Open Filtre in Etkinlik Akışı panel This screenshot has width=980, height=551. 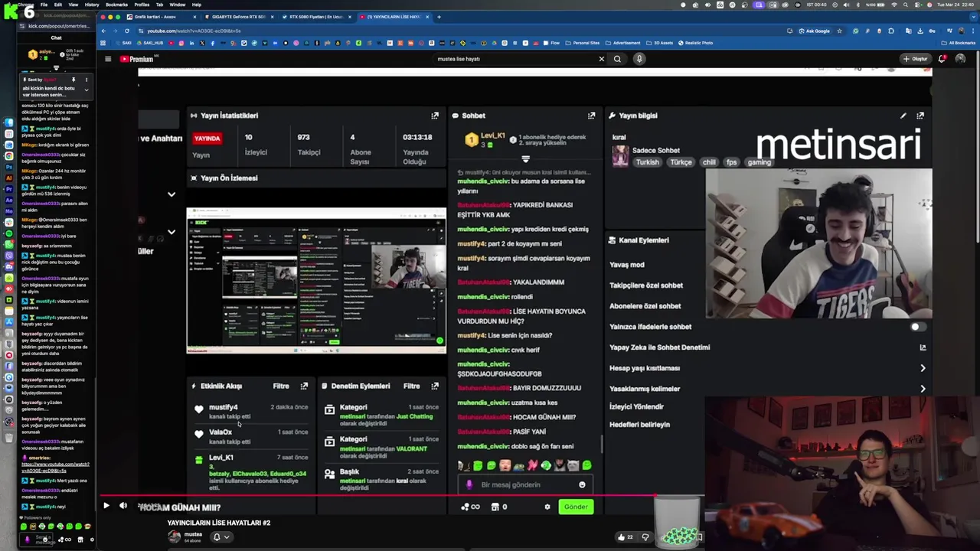[x=281, y=386]
